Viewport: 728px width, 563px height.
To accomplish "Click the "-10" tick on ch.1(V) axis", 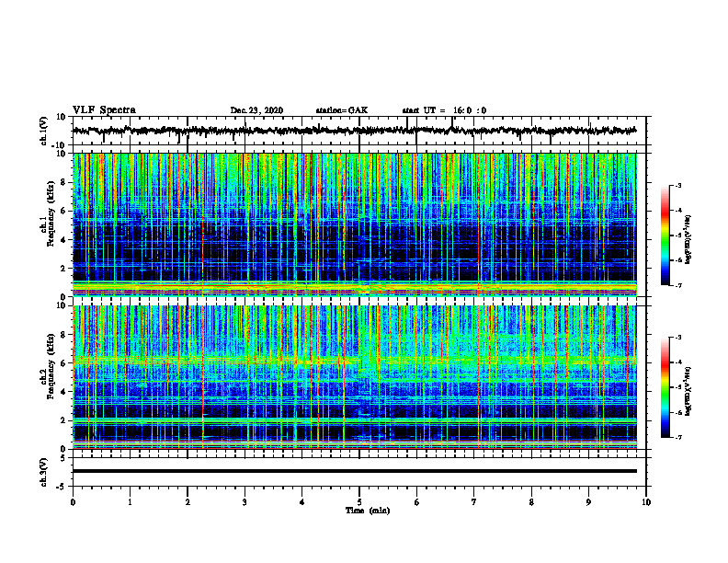I will pos(60,145).
